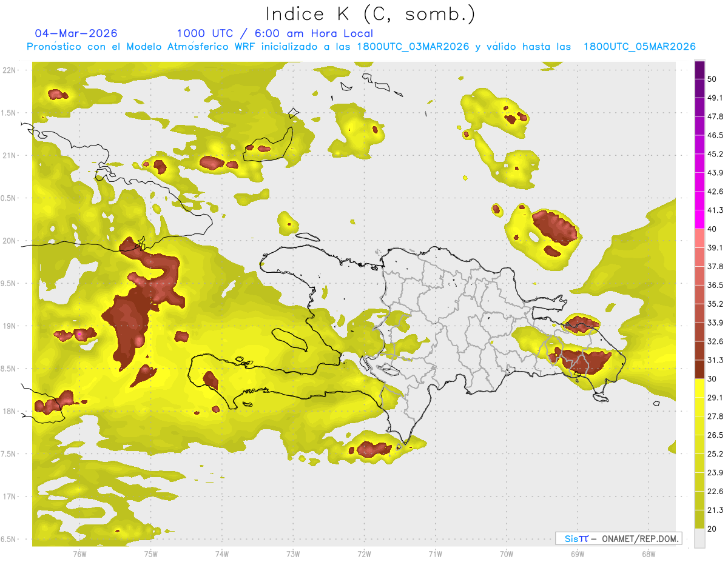The width and height of the screenshot is (728, 562).
Task: Select the '19N' latitude axis label
Action: coord(10,326)
